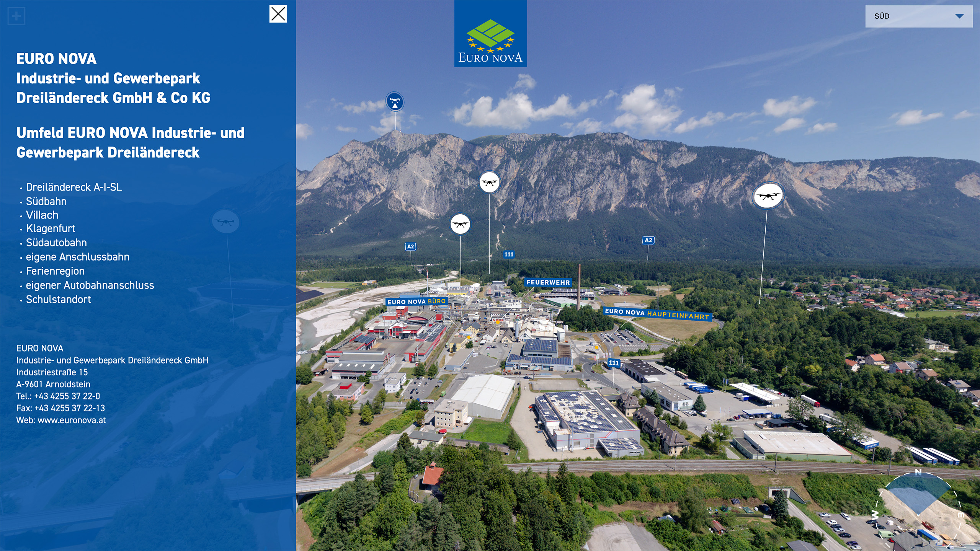Screen dimensions: 980x551
Task: Click the dimmed plus icon in the panel corner
Action: coord(16,16)
